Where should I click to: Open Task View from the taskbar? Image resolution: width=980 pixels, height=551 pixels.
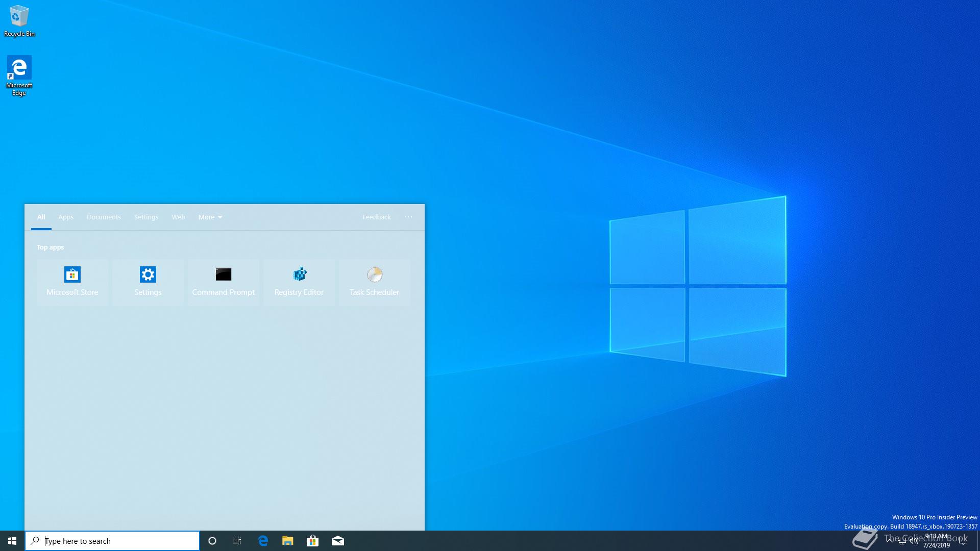pos(237,541)
